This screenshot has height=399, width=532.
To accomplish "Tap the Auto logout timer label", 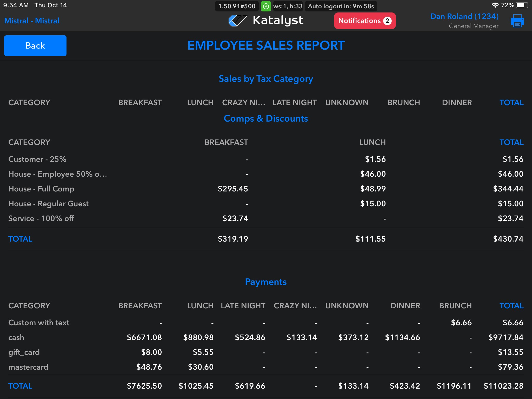I will pos(341,6).
